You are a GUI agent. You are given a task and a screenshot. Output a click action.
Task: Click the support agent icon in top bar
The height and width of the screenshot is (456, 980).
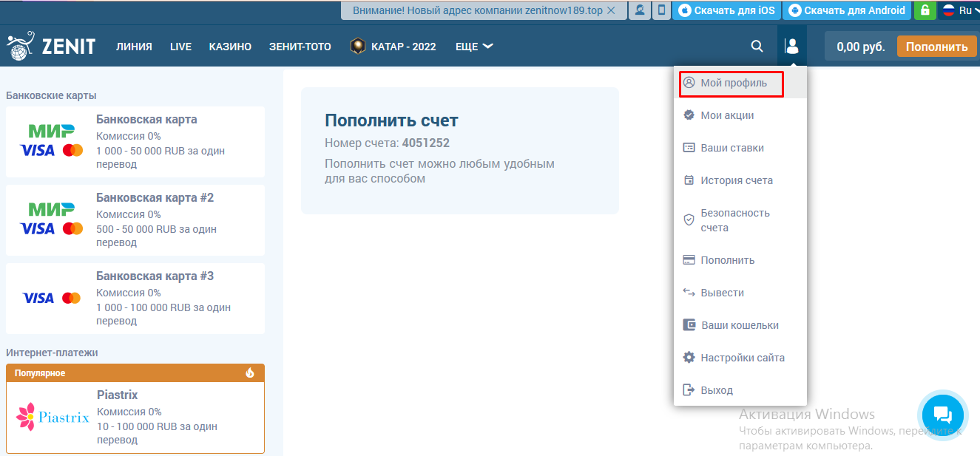(x=638, y=10)
